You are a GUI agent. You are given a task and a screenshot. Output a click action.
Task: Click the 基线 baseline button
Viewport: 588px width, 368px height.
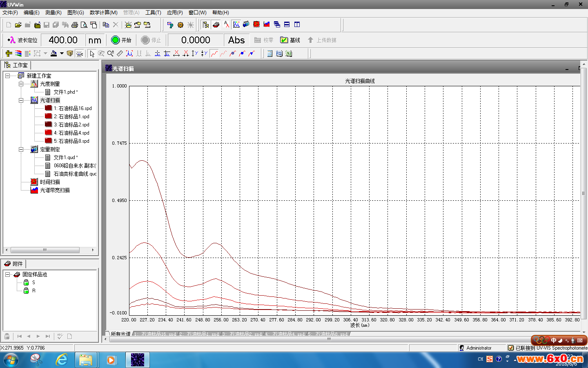(290, 40)
